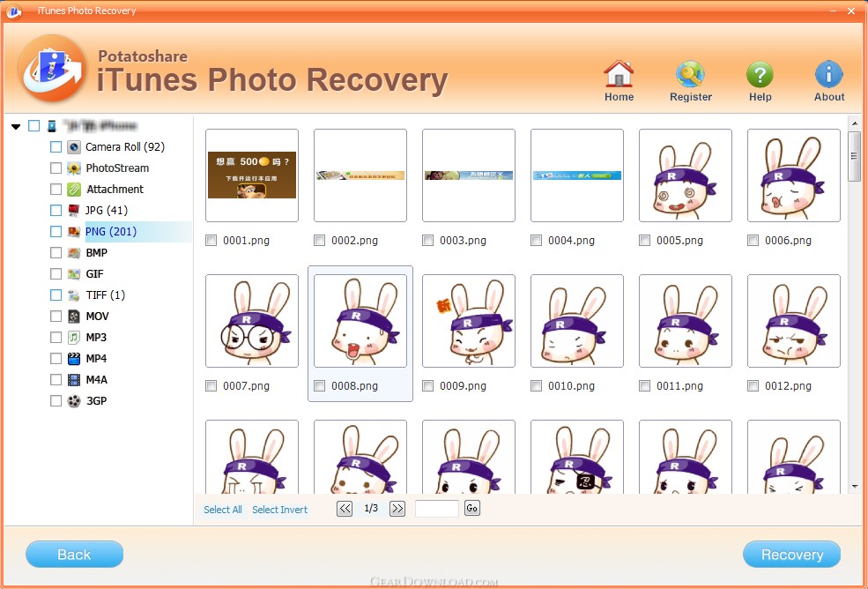This screenshot has width=868, height=589.
Task: Tick the Camera Roll checkbox
Action: coord(56,147)
